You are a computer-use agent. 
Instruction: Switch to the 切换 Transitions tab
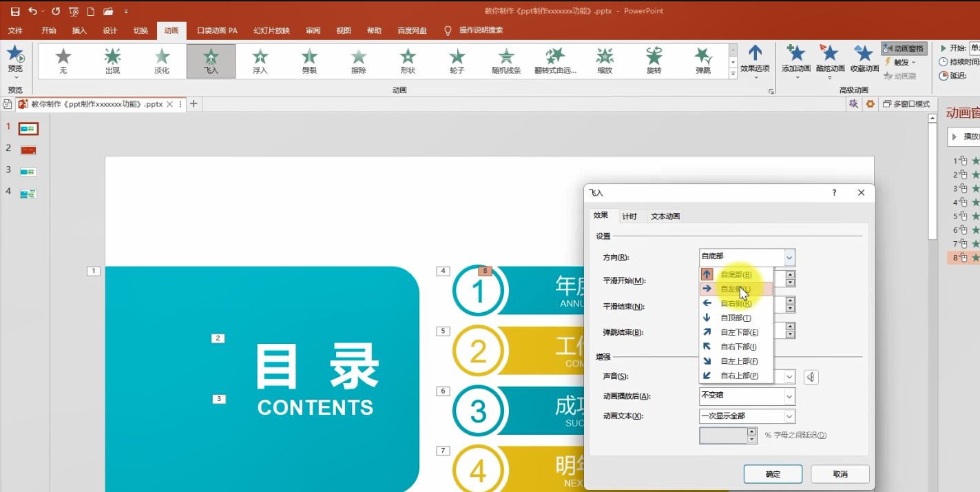click(x=140, y=30)
